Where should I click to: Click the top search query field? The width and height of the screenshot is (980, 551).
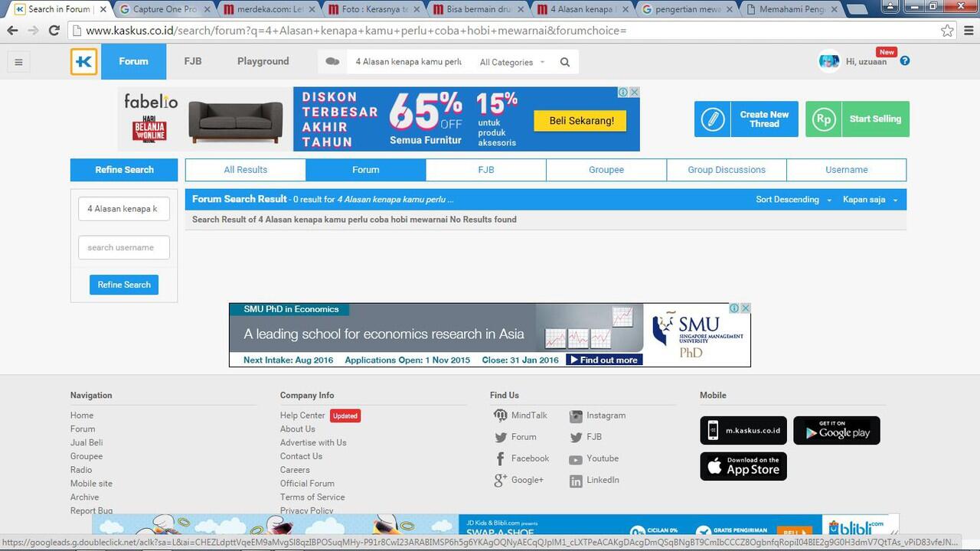[409, 62]
